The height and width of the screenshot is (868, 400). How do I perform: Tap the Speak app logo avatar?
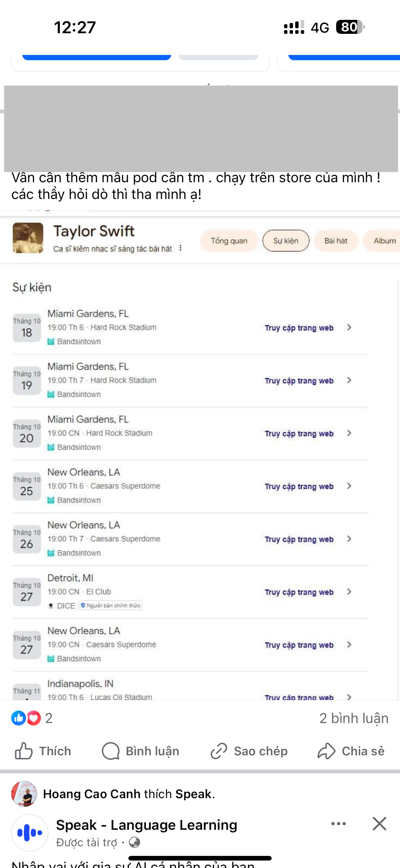pos(30,833)
